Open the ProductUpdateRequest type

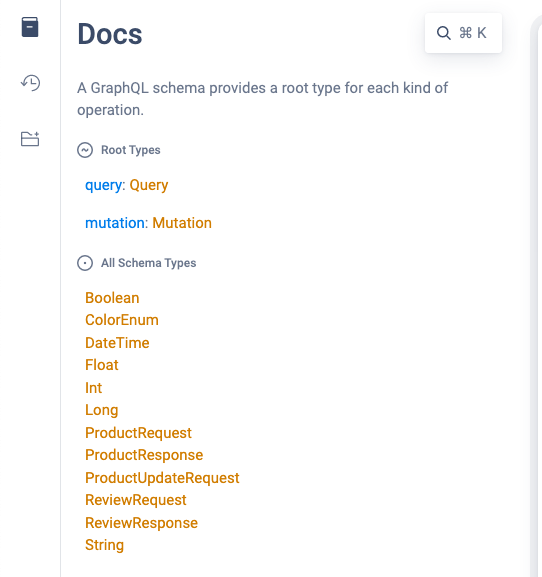162,478
